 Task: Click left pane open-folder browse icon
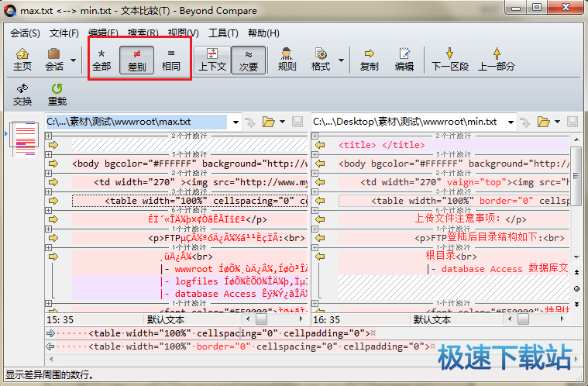[268, 122]
